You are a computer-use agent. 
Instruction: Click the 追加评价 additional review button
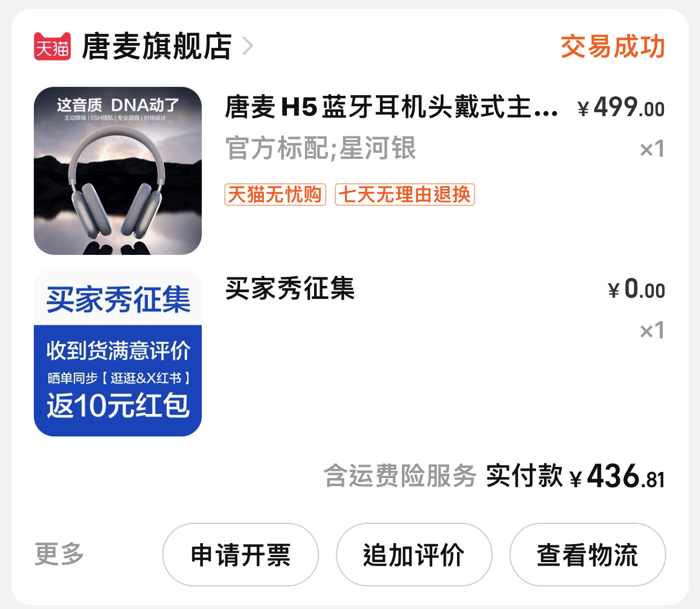click(414, 555)
